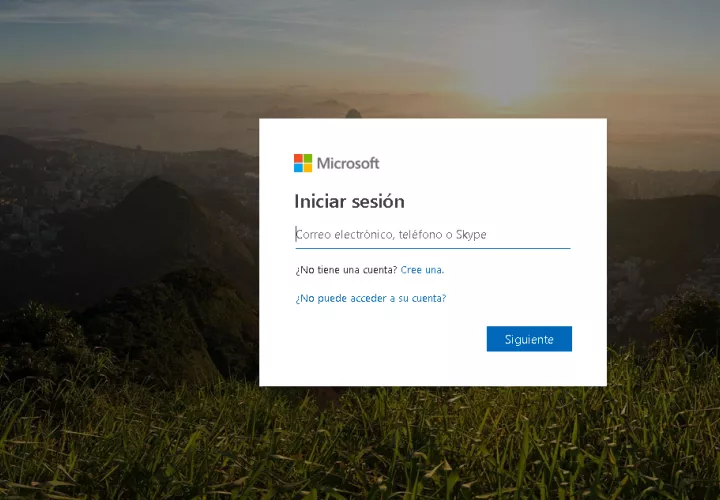Click the green grass below sign-in card
The height and width of the screenshot is (500, 720).
(x=432, y=441)
